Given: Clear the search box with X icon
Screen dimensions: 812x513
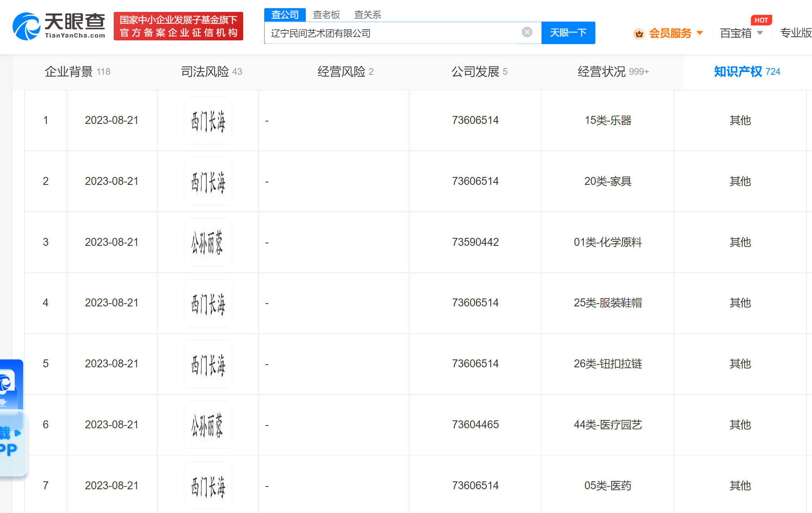Looking at the screenshot, I should point(527,32).
